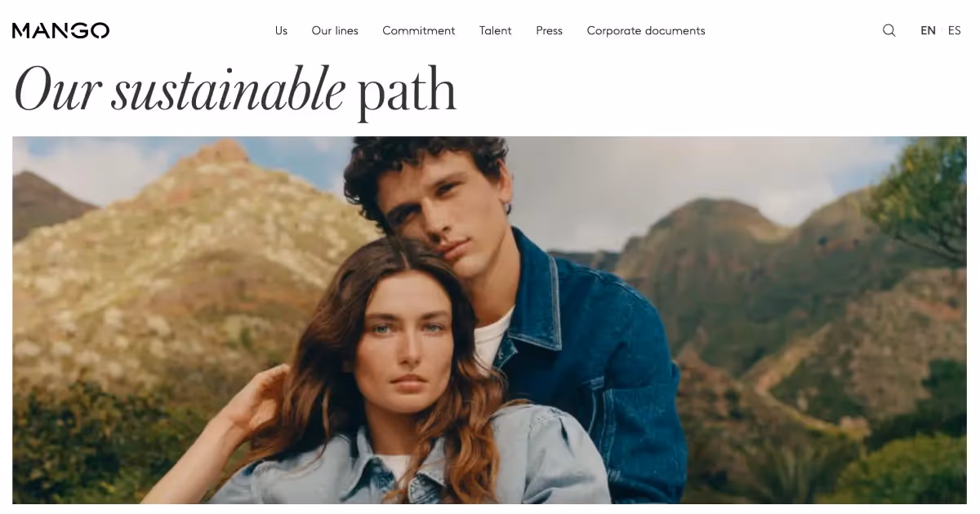Screen dimensions: 980x514
Task: Click the green tree at right edge
Action: point(923,196)
